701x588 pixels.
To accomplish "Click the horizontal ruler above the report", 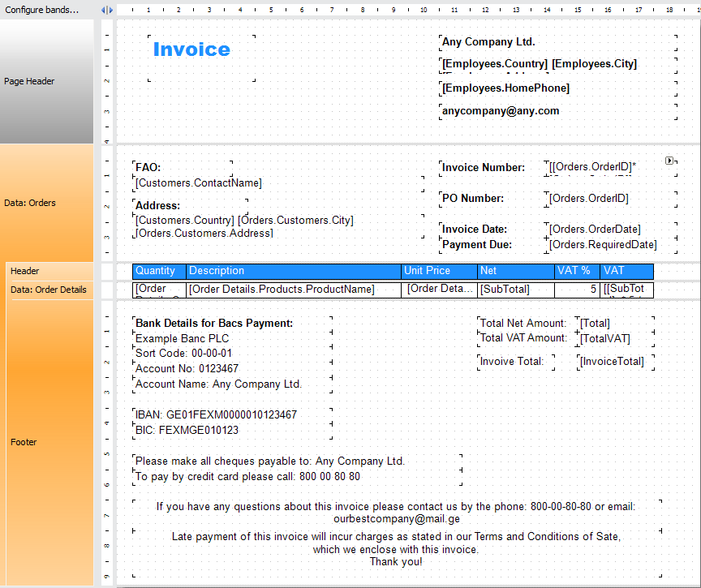I will [325, 9].
